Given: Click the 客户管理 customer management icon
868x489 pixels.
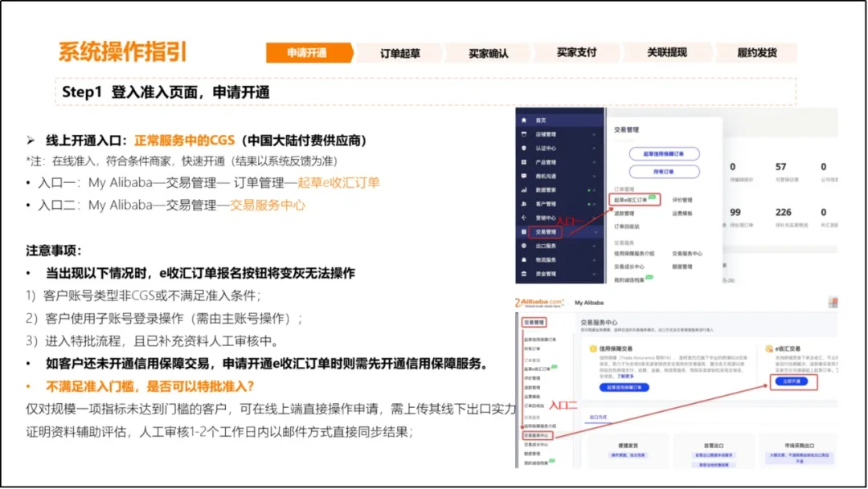Looking at the screenshot, I should [524, 202].
